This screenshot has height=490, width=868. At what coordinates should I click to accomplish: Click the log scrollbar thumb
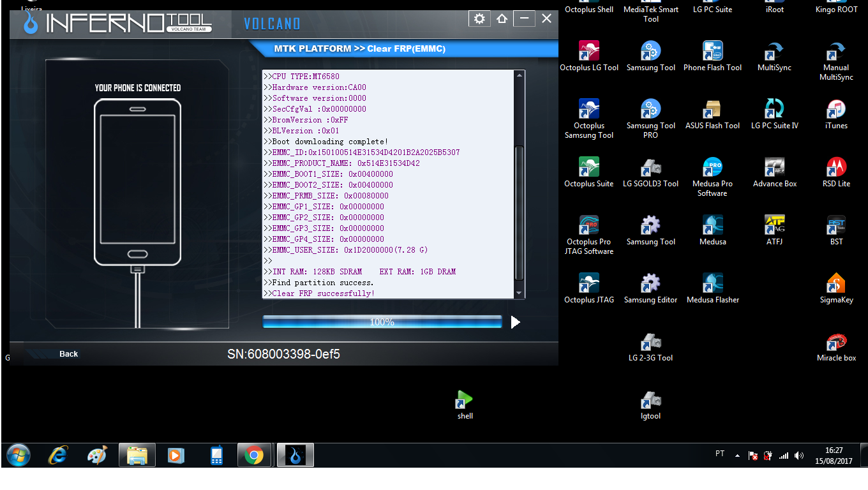click(519, 213)
